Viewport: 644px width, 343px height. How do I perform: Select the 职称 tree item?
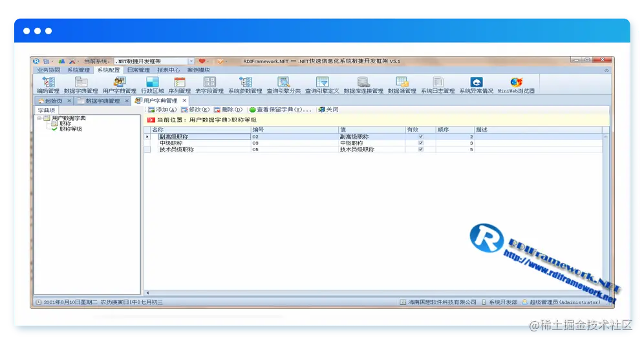[x=65, y=123]
